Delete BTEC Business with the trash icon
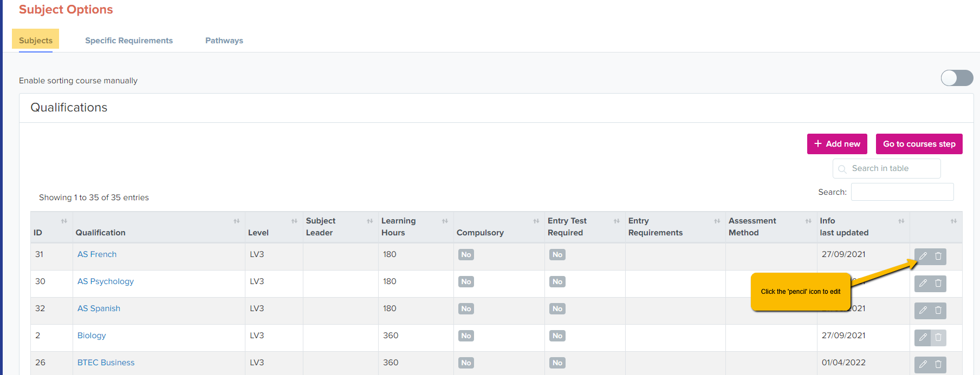The width and height of the screenshot is (980, 375). click(x=938, y=364)
